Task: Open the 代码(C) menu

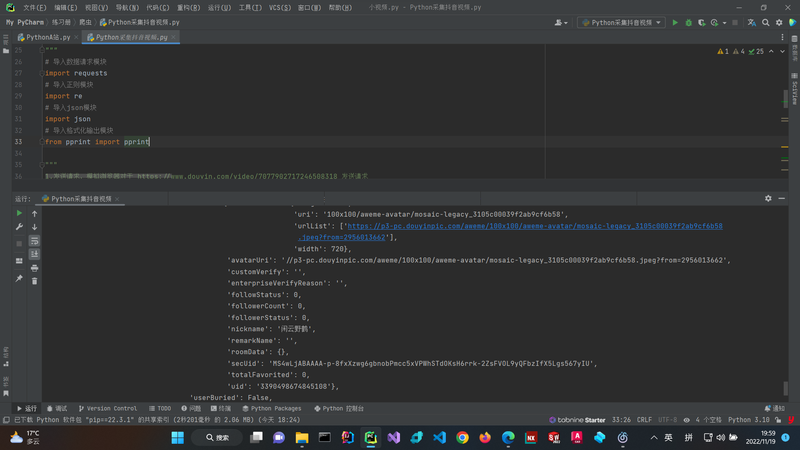Action: click(158, 8)
